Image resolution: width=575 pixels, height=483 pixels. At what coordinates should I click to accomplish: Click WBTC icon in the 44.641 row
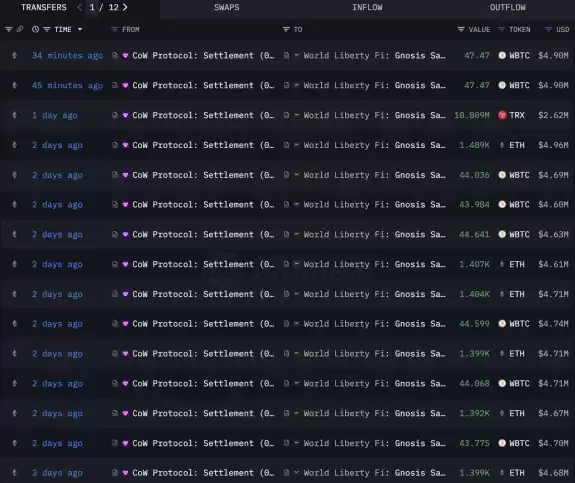[502, 234]
